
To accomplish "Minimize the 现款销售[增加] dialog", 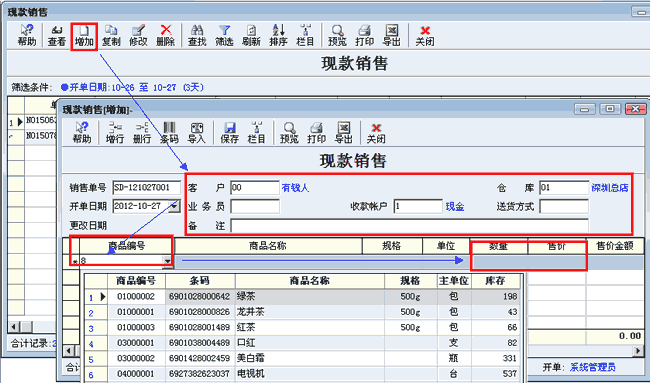I will click(x=585, y=109).
